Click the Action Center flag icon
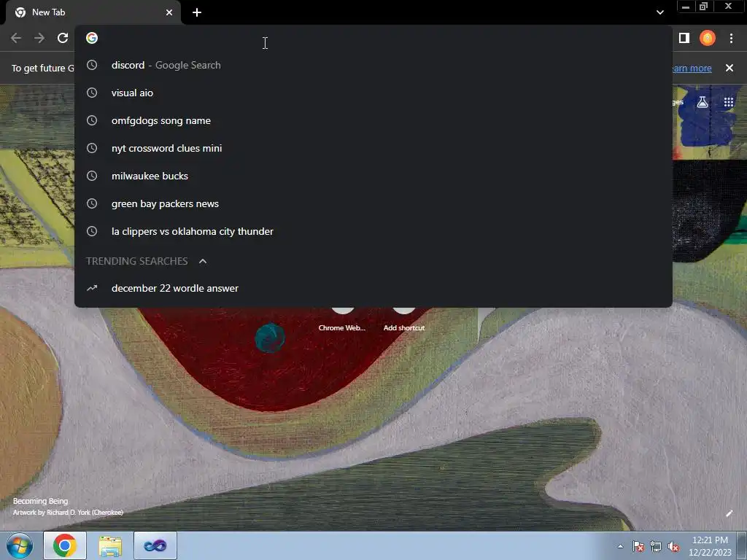This screenshot has width=747, height=560. point(638,546)
